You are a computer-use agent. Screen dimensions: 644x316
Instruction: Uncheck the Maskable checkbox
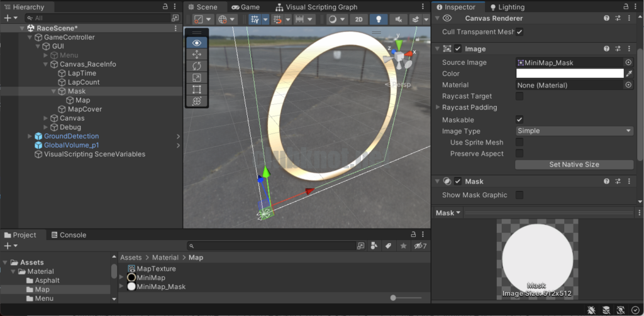pos(519,119)
